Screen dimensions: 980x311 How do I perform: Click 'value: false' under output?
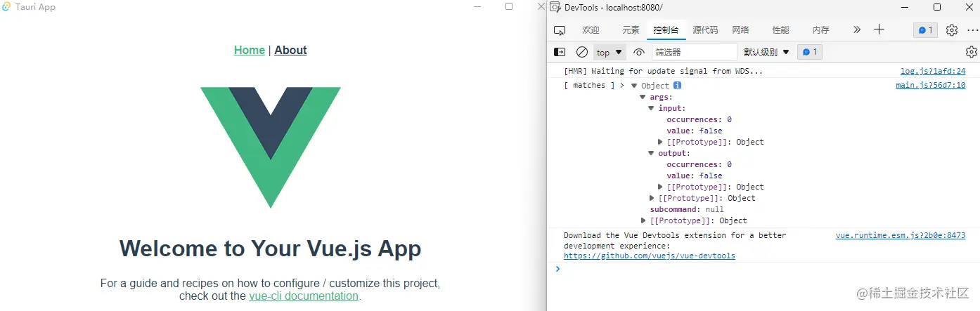pos(695,176)
